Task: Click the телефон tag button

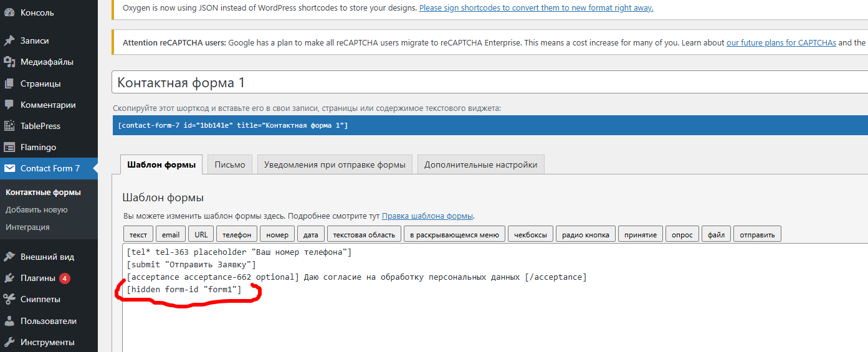Action: [237, 234]
